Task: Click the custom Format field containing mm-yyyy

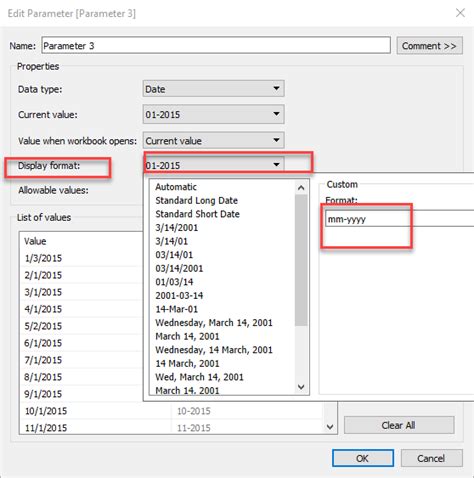Action: (x=399, y=219)
